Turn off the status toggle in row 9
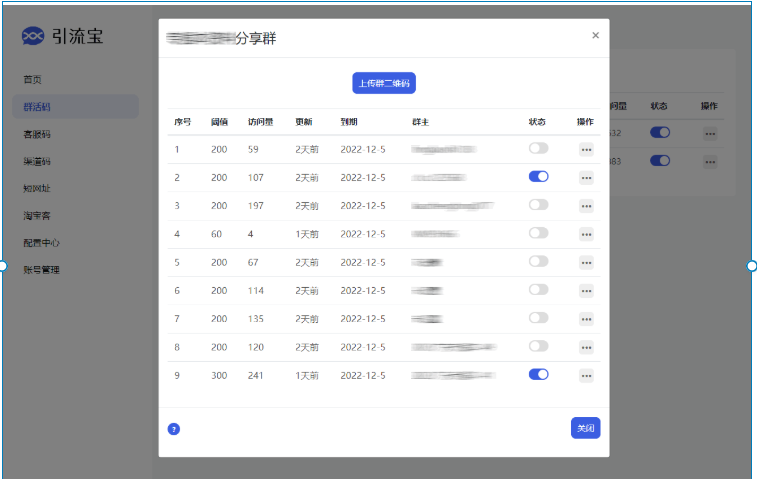This screenshot has height=479, width=757. 538,374
